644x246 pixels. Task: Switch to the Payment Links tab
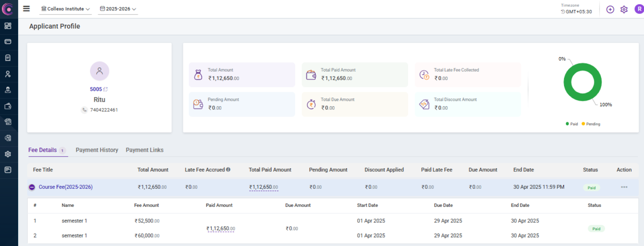click(x=144, y=150)
